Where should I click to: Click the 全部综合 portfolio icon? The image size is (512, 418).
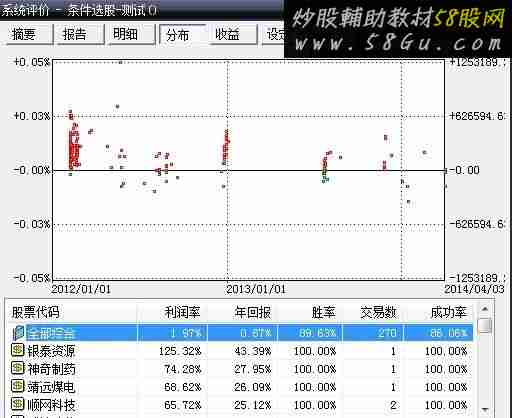(x=18, y=332)
